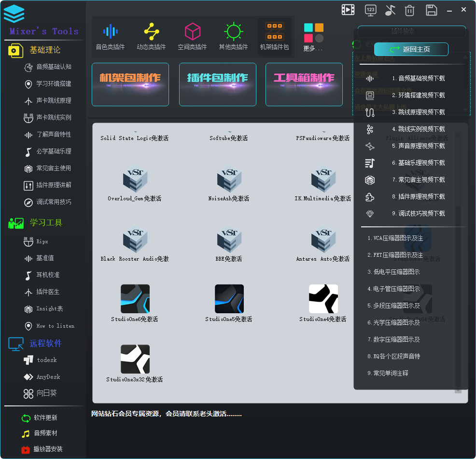Viewport: 476px width, 459px height.
Task: Open 动态类插件 category
Action: [151, 36]
